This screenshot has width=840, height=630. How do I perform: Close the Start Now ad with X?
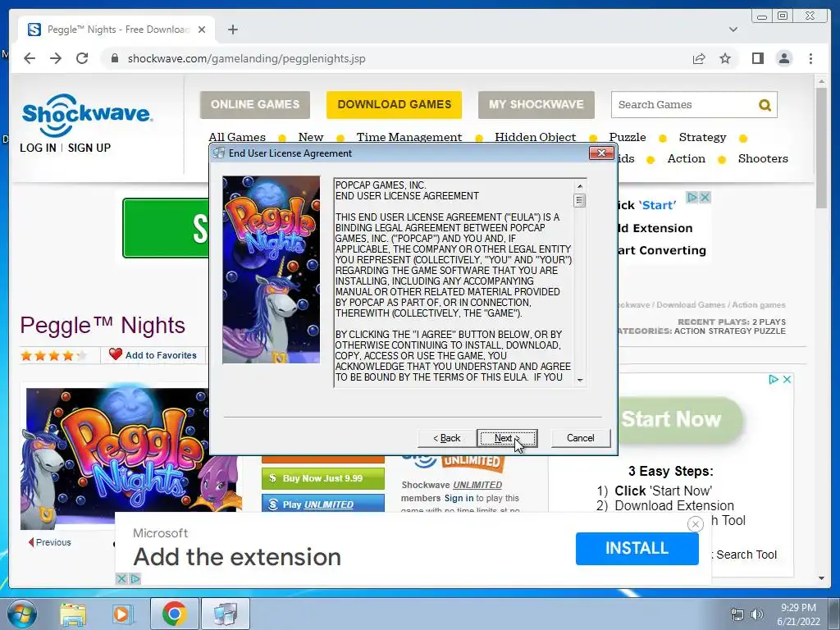787,379
